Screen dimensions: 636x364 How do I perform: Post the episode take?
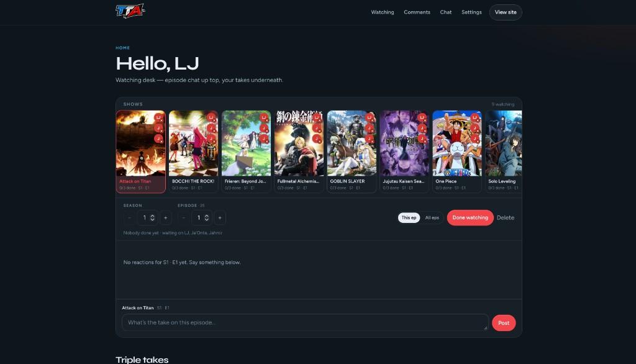(504, 323)
